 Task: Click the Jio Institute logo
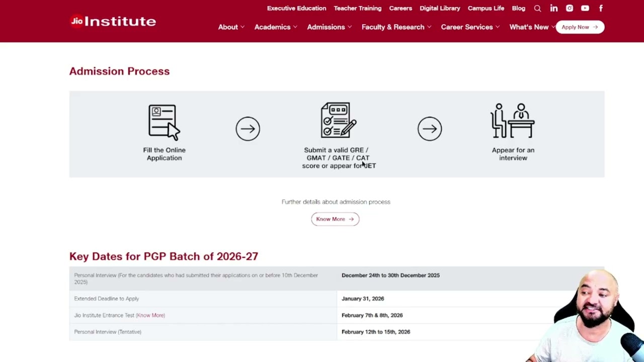[113, 21]
